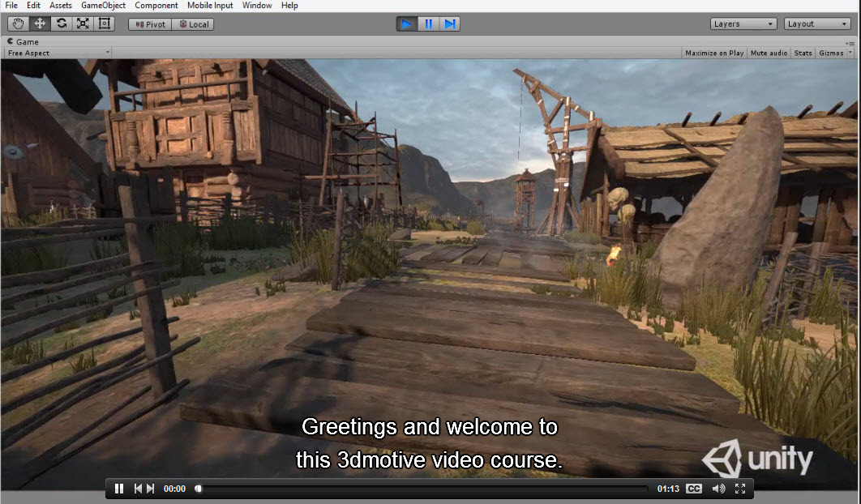Screen dimensions: 861x504
Task: Open the Mobile Input menu
Action: [210, 6]
